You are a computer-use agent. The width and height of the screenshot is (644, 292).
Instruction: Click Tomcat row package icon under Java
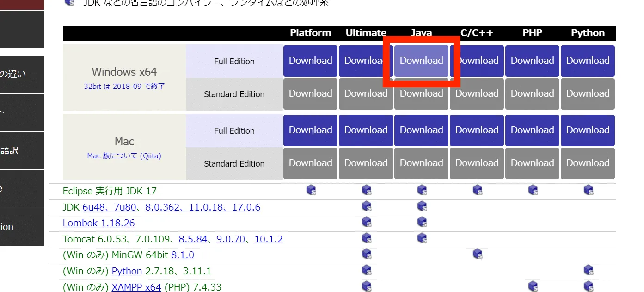[x=422, y=238]
